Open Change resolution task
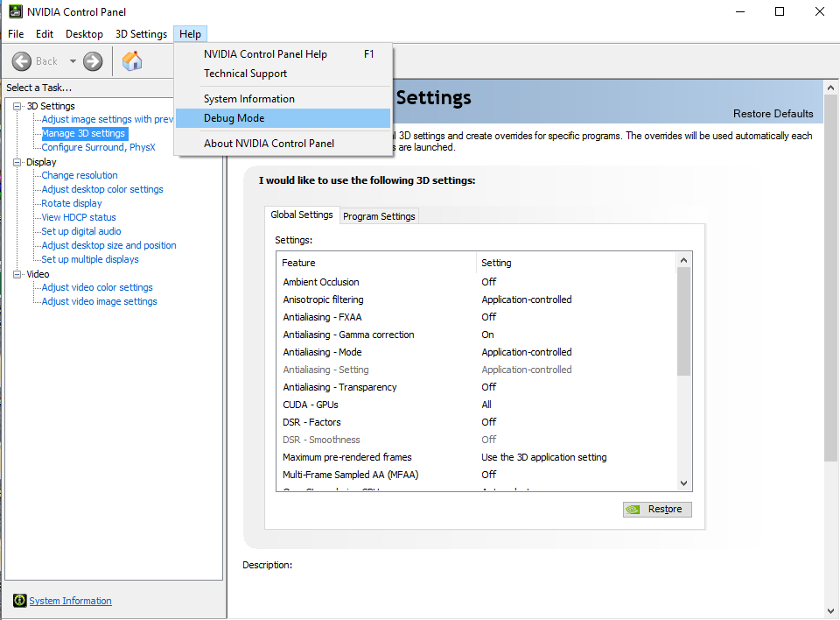The width and height of the screenshot is (840, 620). [80, 175]
